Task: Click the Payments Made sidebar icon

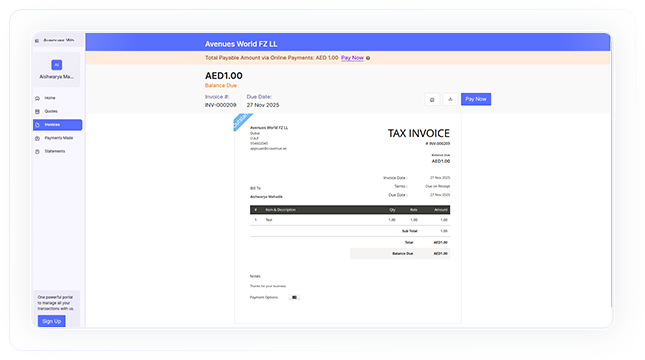Action: tap(37, 138)
